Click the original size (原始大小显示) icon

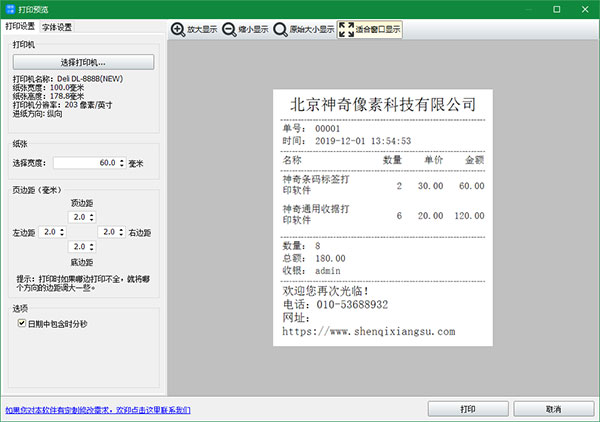280,29
